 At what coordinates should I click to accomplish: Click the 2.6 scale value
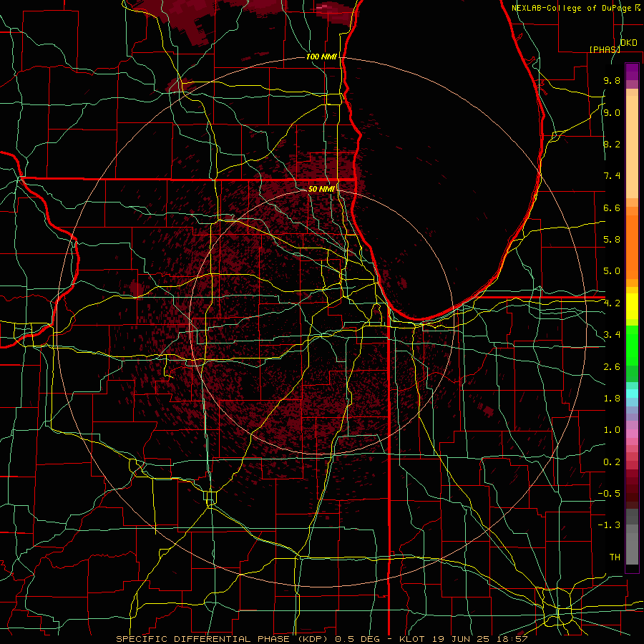(612, 367)
